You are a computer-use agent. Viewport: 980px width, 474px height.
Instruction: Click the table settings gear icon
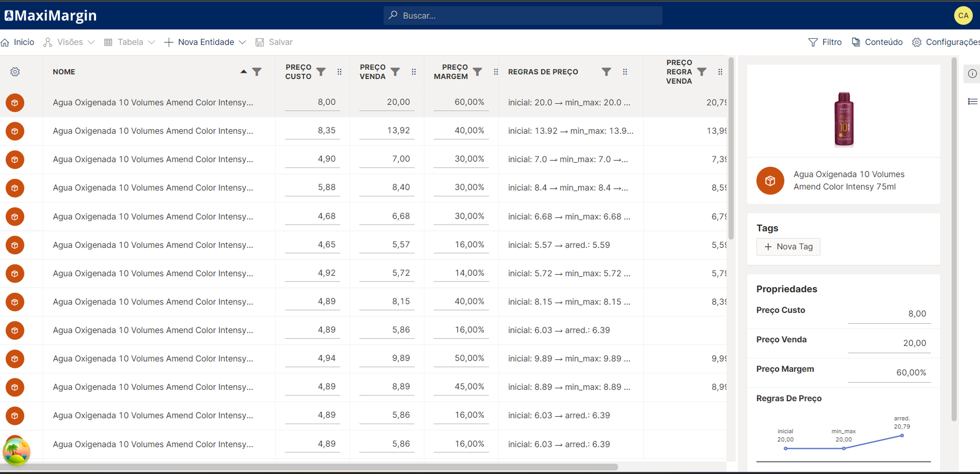point(15,72)
